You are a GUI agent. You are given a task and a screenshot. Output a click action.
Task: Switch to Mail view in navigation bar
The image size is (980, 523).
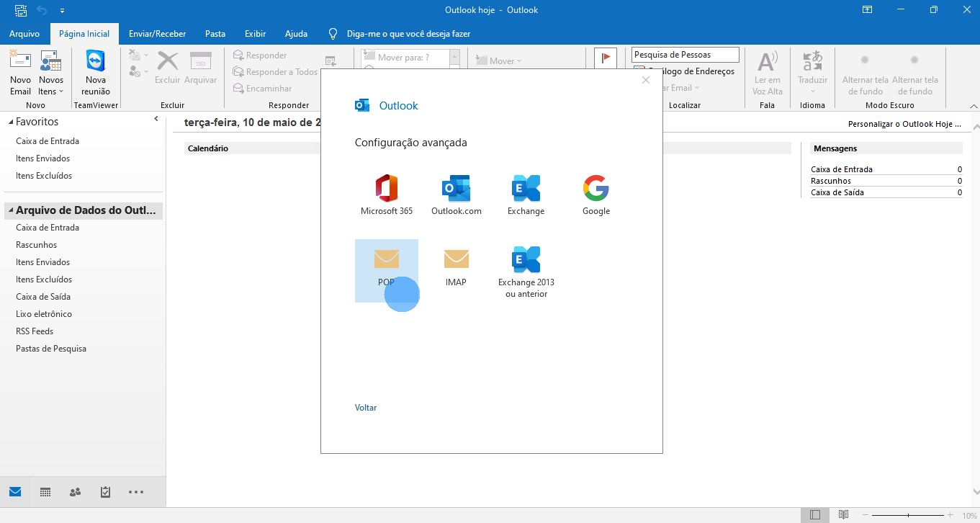tap(15, 492)
